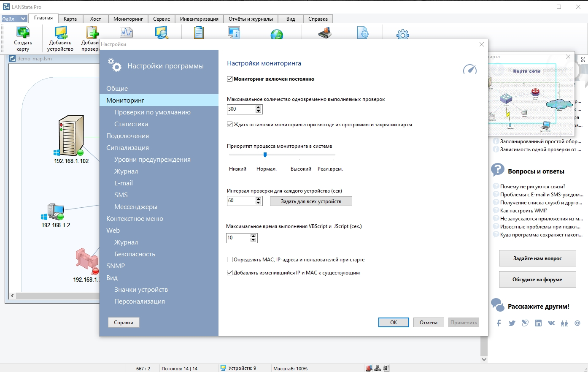Click the Отмена button

pyautogui.click(x=429, y=323)
